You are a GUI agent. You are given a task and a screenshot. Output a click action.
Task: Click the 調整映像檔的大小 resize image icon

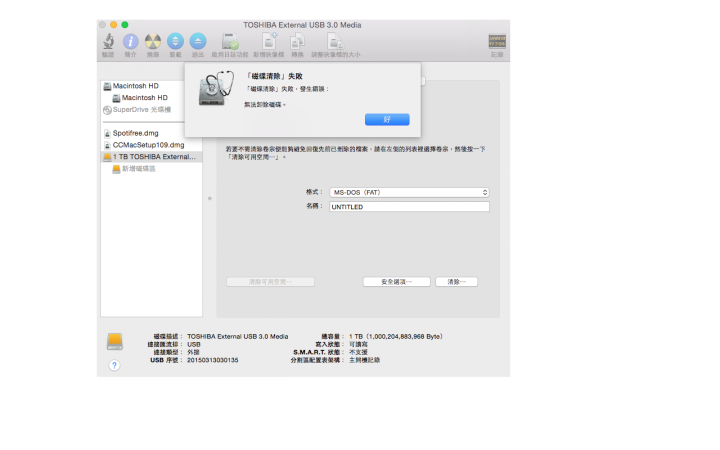335,42
